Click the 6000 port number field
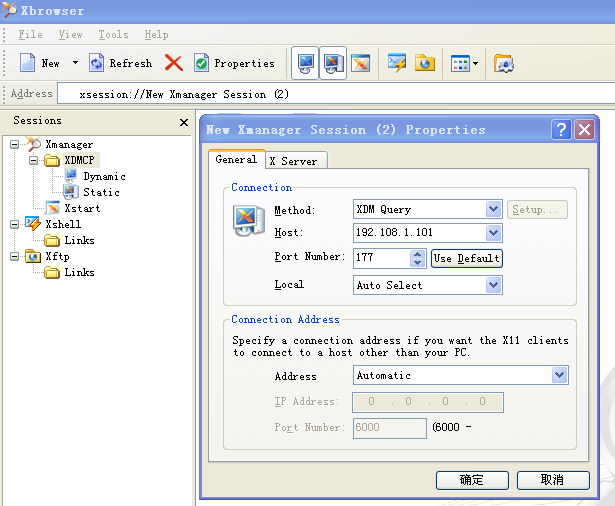 click(389, 428)
